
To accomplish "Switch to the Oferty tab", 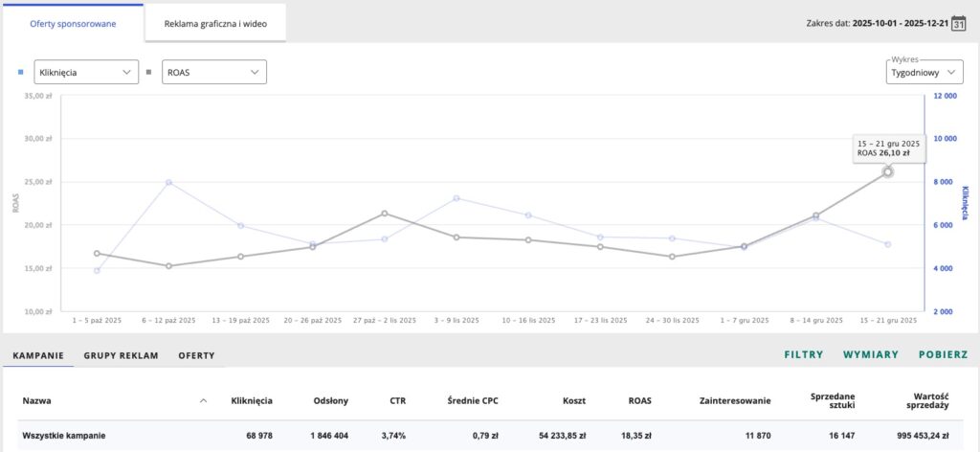I will [x=196, y=355].
